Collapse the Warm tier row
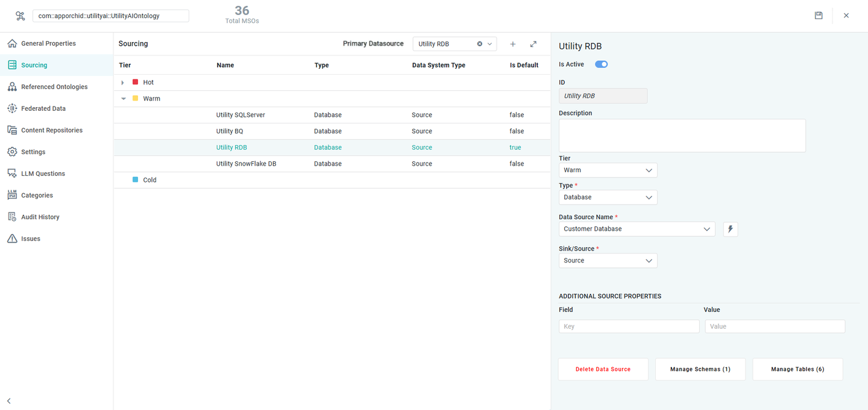 (124, 99)
